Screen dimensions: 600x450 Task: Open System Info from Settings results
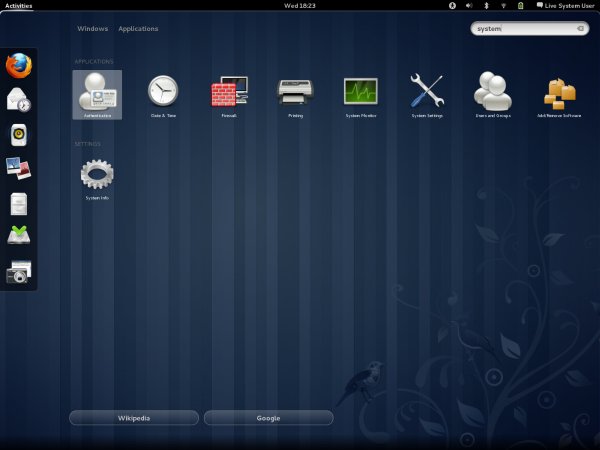tap(97, 176)
